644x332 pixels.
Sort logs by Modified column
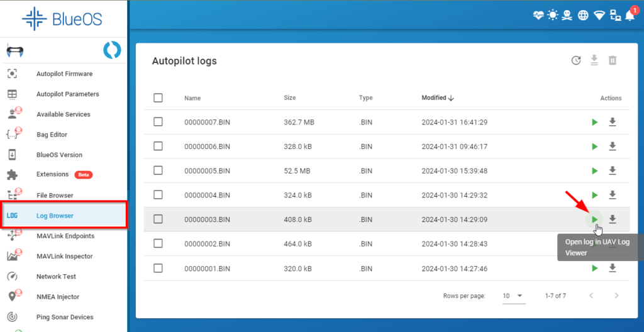[x=438, y=98]
